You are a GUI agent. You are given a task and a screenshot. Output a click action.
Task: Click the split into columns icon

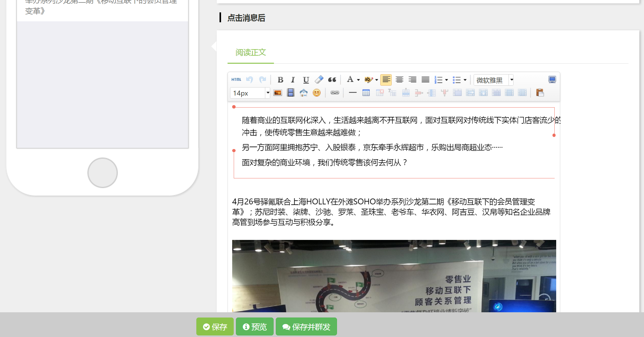coord(522,93)
